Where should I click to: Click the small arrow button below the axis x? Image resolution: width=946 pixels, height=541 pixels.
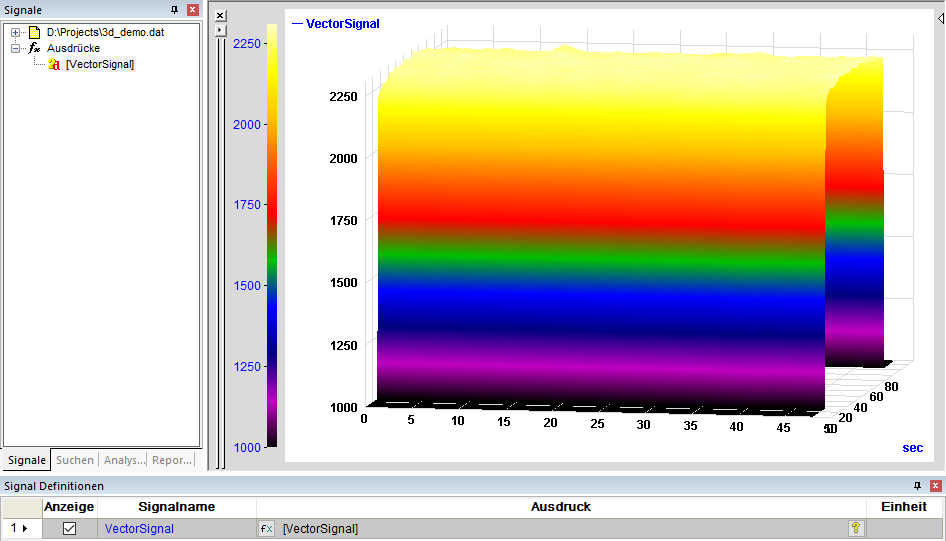[x=220, y=30]
